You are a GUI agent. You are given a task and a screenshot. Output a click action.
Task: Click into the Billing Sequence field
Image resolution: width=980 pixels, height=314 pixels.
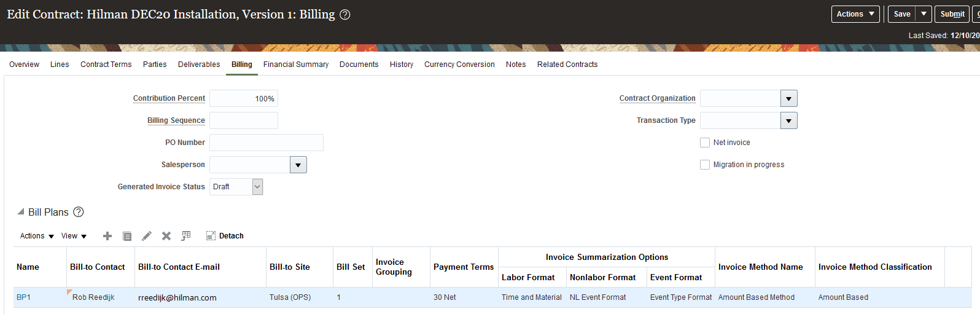point(244,120)
